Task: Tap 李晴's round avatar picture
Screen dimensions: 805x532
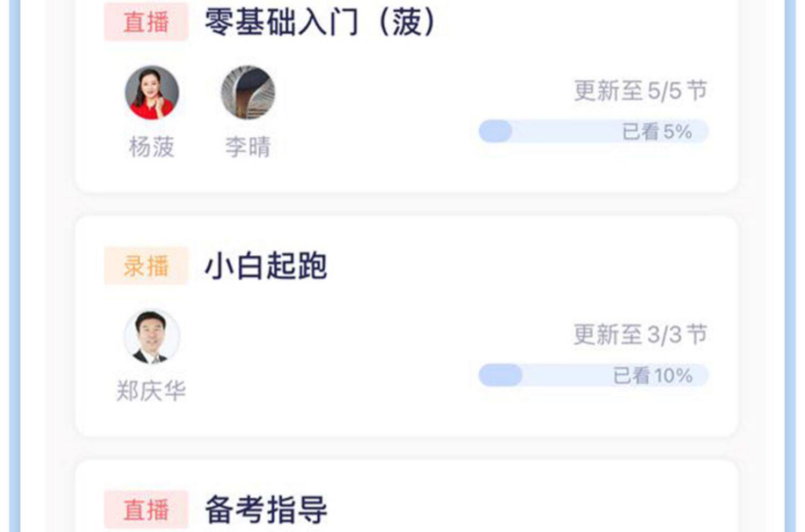Action: (x=248, y=92)
